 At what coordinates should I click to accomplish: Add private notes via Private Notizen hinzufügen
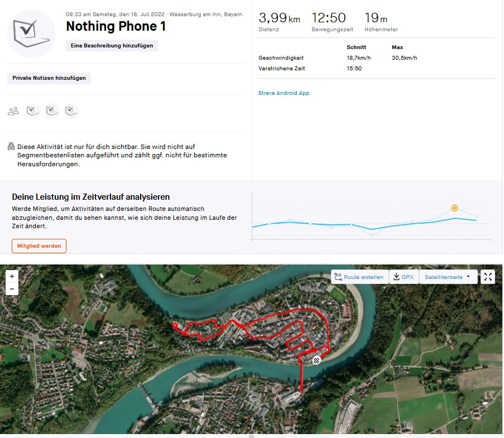(49, 78)
